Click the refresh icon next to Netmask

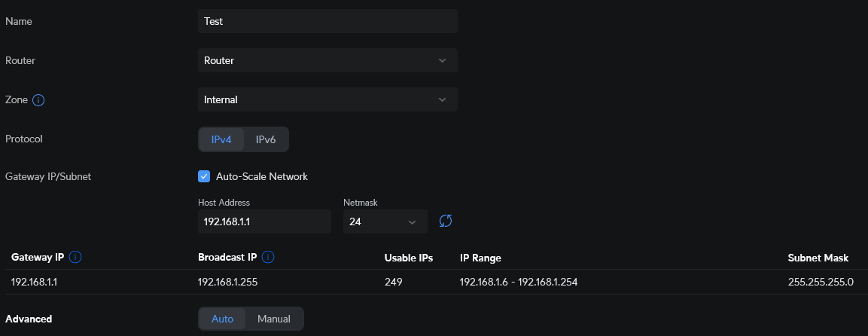pyautogui.click(x=446, y=221)
